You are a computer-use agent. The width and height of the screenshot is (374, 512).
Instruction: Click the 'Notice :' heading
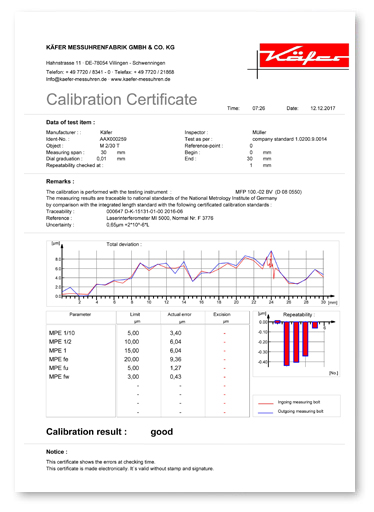57,452
